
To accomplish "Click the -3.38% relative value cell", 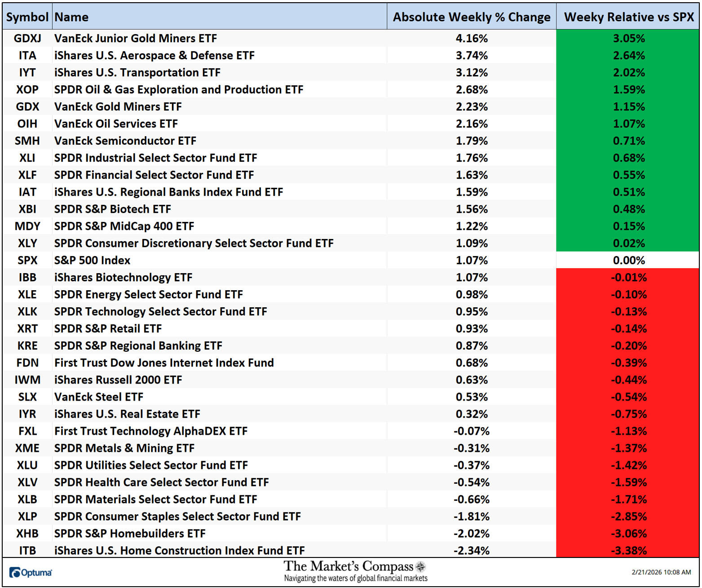I will point(629,550).
